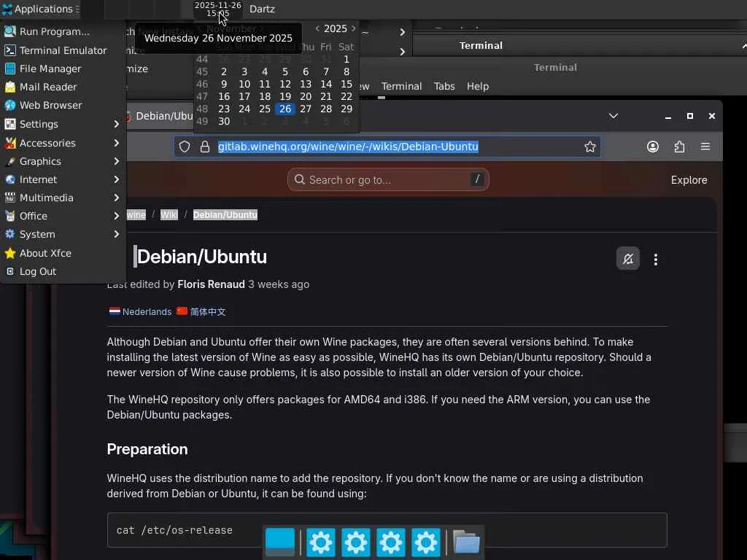
Task: Go to previous year in calendar
Action: 317,28
